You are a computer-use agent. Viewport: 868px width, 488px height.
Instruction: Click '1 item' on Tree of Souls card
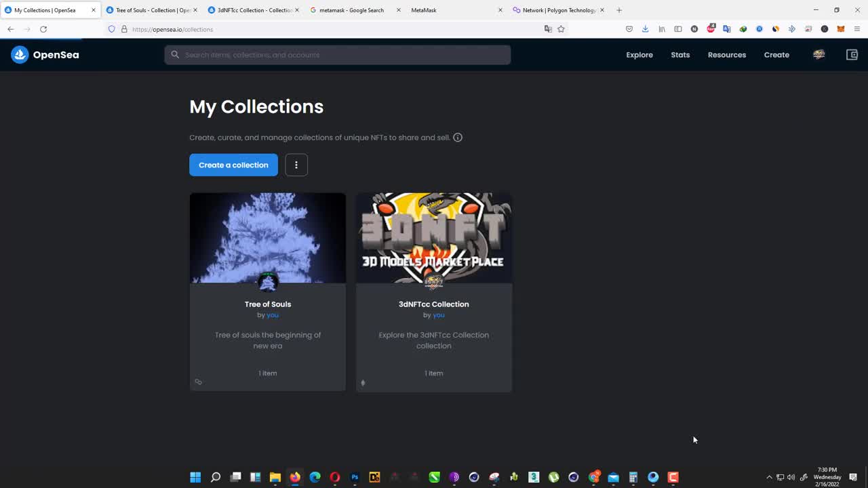[x=268, y=373]
